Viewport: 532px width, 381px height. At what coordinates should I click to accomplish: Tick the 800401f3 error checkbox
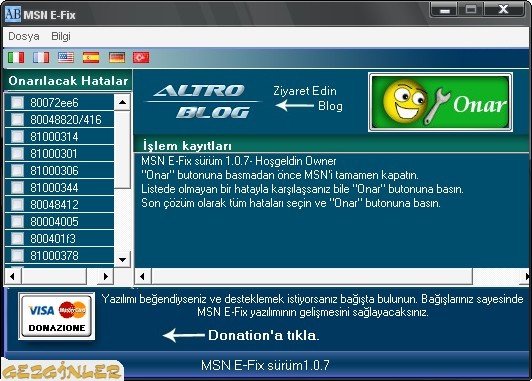pyautogui.click(x=17, y=238)
